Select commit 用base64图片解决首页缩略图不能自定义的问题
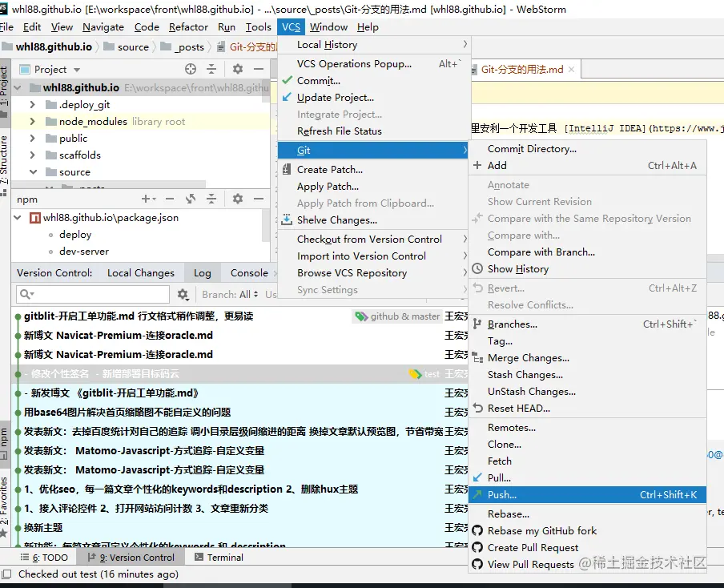 (240, 412)
